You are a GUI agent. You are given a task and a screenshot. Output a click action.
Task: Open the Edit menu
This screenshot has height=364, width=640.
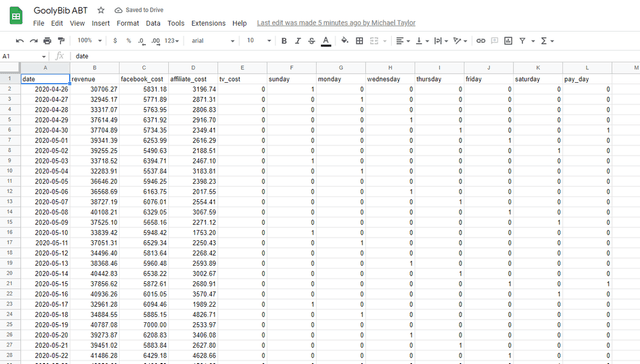point(57,23)
